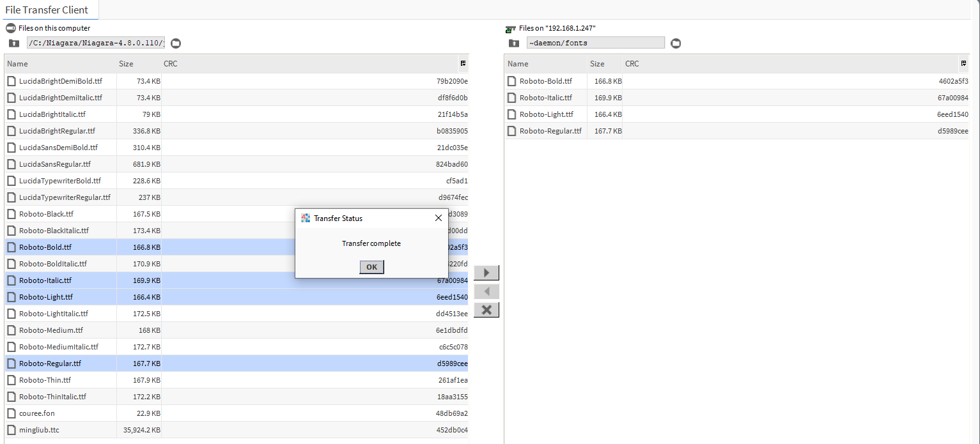Navigate up a folder in the remote pane
Image resolution: width=980 pixels, height=444 pixels.
click(x=513, y=42)
